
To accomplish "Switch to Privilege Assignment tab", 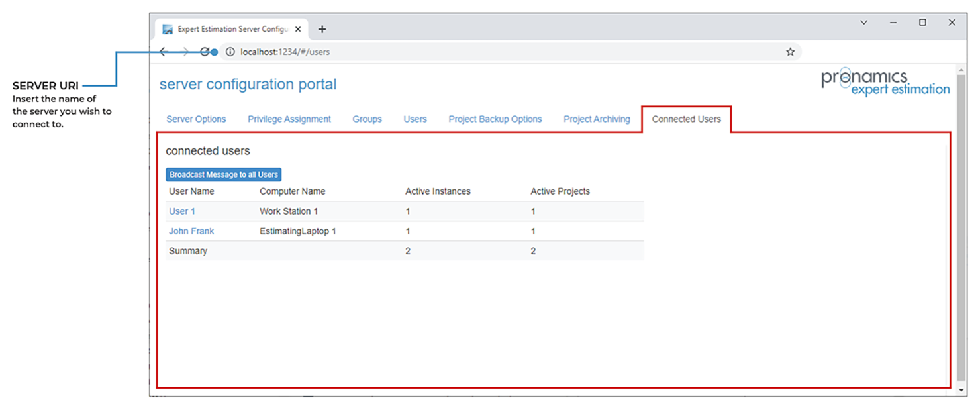I will pos(289,119).
